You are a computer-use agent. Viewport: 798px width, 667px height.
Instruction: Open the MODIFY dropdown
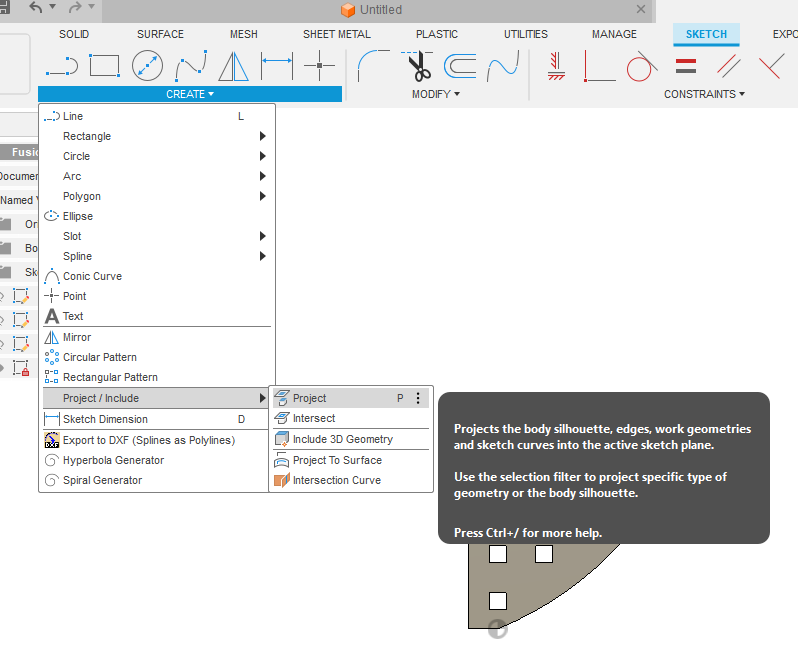(x=436, y=94)
